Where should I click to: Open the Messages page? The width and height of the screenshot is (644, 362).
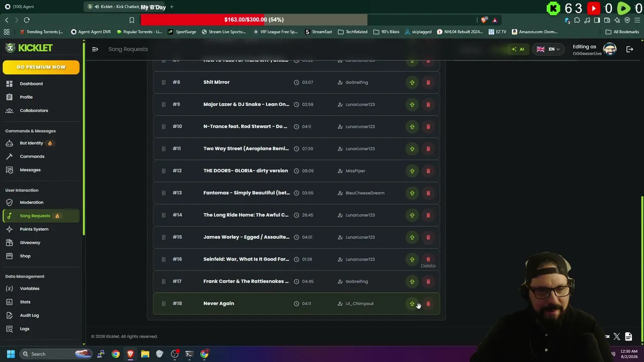click(x=30, y=170)
